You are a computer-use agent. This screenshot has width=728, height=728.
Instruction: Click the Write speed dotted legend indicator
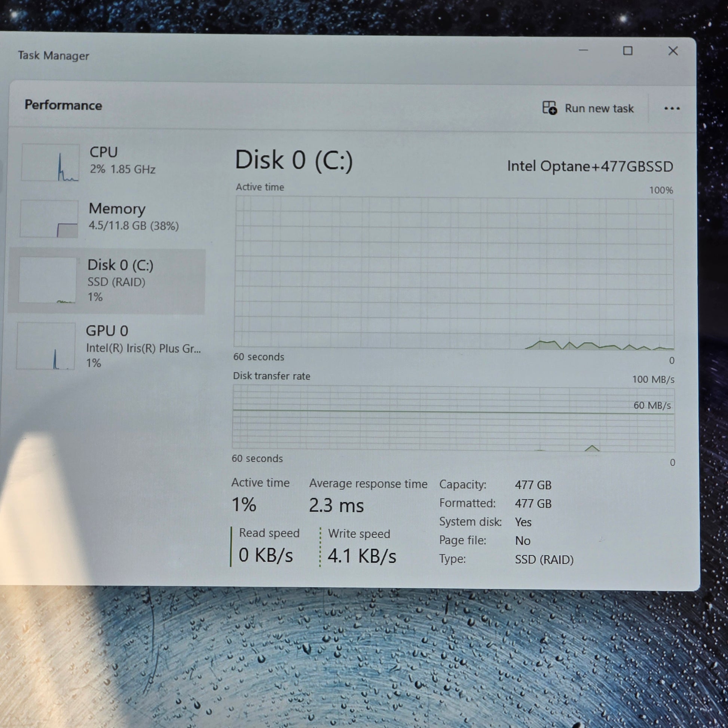(320, 547)
